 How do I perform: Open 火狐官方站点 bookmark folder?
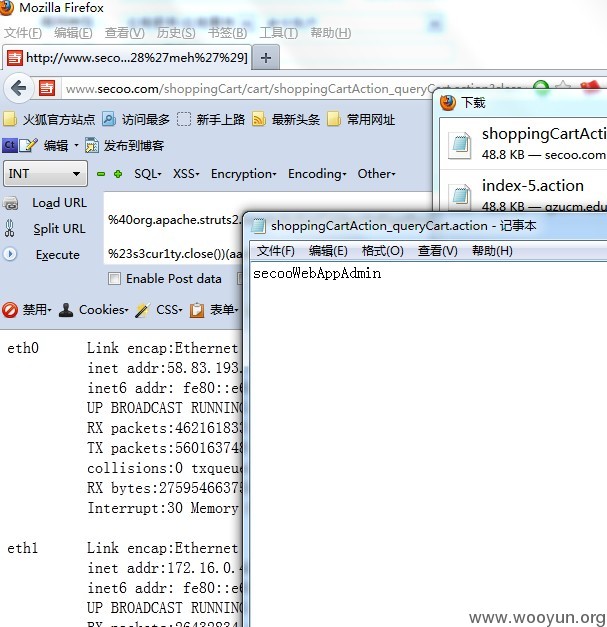tap(50, 119)
